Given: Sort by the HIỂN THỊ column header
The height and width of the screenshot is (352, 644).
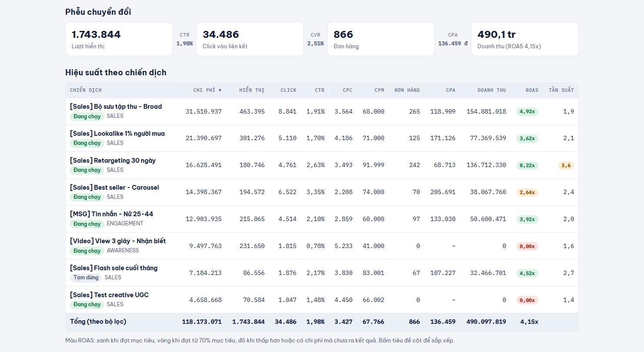Looking at the screenshot, I should 252,90.
